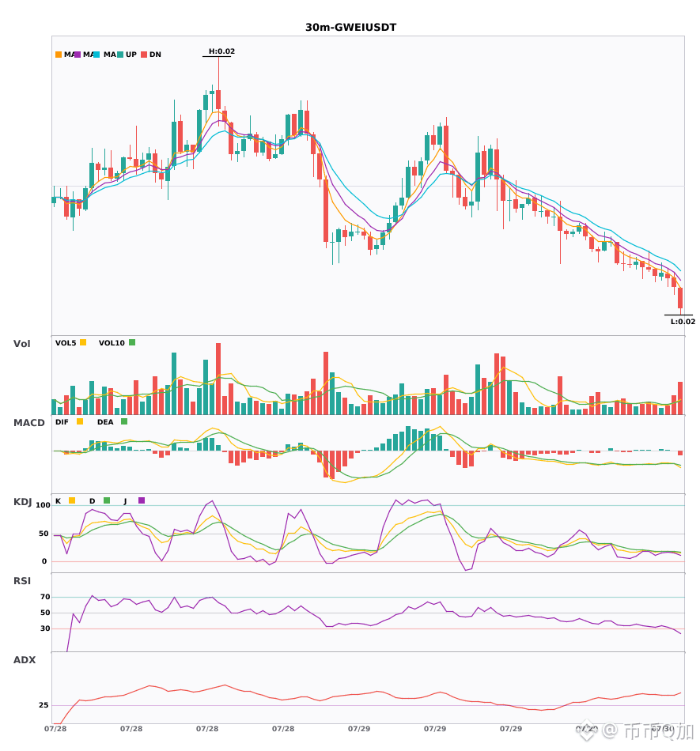Click the purple MA legend swatch

(78, 55)
